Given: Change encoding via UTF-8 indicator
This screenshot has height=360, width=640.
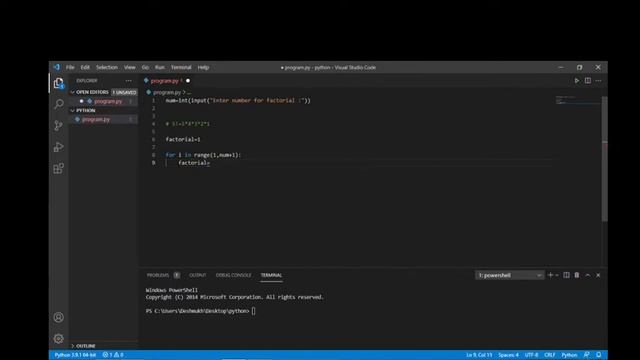Looking at the screenshot, I should pyautogui.click(x=531, y=355).
